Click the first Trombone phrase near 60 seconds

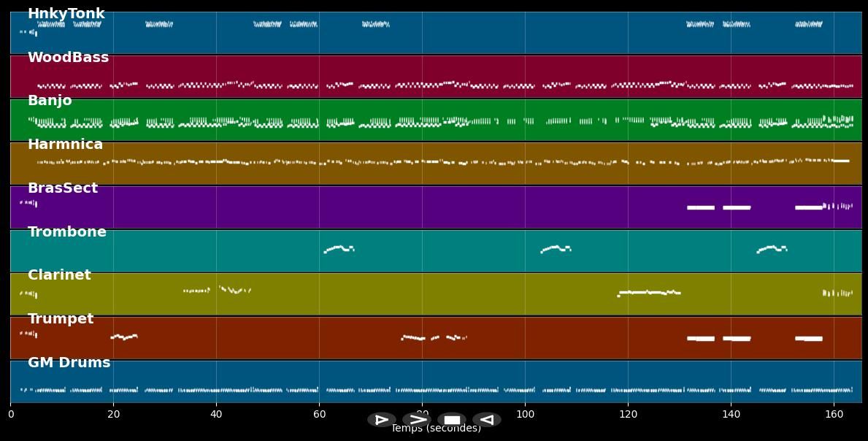[x=339, y=248]
